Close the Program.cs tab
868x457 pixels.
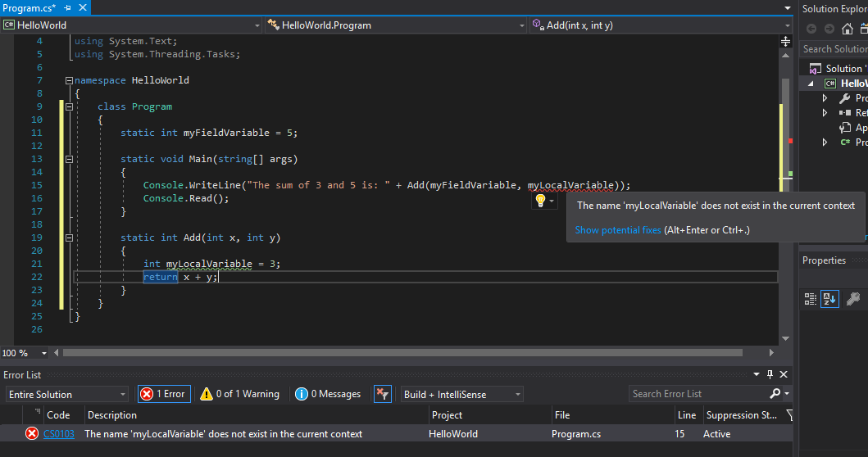pyautogui.click(x=84, y=7)
